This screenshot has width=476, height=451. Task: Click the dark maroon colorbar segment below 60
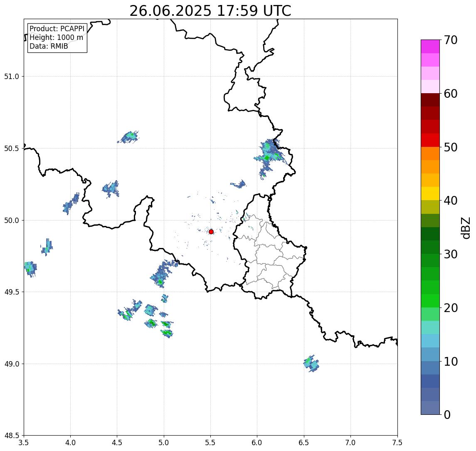click(430, 100)
